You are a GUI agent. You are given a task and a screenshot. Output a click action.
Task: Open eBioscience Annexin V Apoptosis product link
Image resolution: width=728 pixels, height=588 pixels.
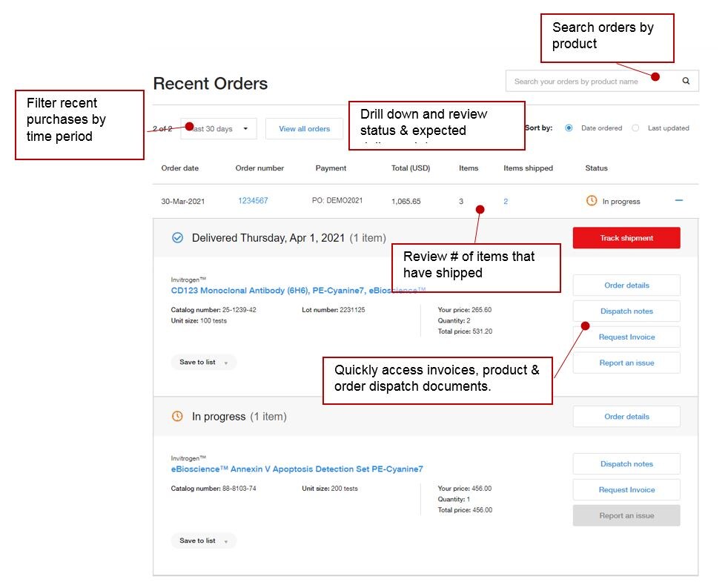pyautogui.click(x=297, y=469)
